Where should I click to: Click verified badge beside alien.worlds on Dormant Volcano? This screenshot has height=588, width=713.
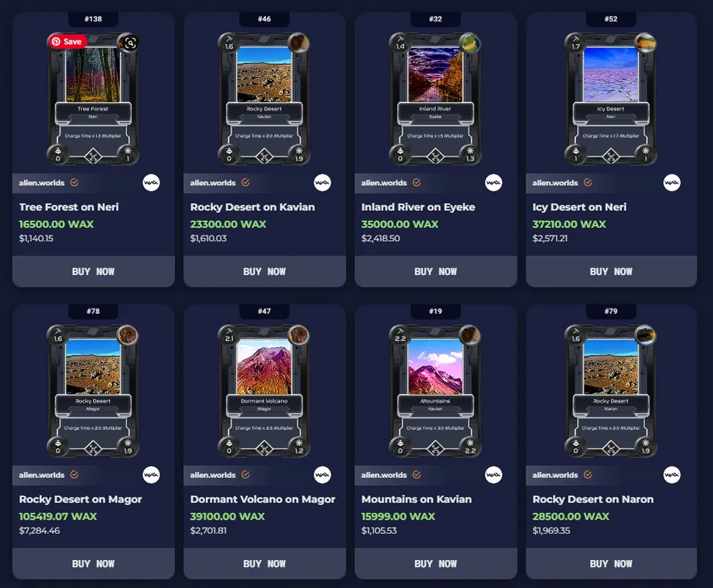pyautogui.click(x=246, y=475)
